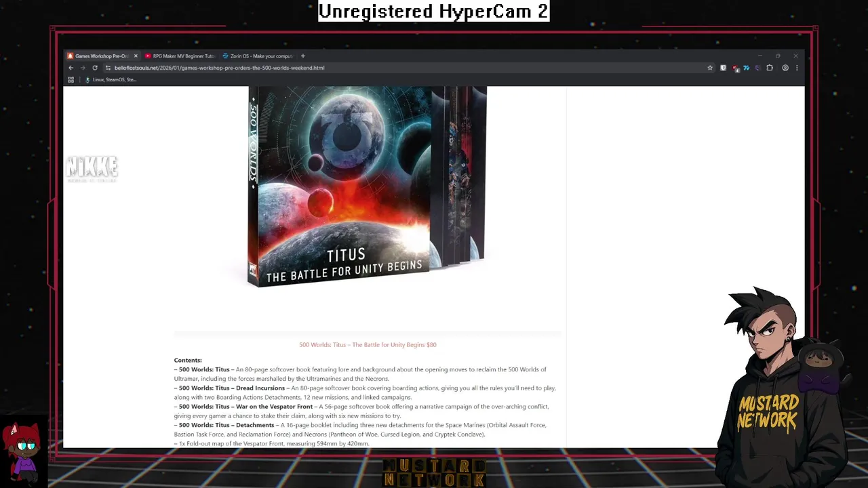The image size is (868, 488).
Task: Open 500 Worlds: Titus $80 product link
Action: [x=368, y=345]
